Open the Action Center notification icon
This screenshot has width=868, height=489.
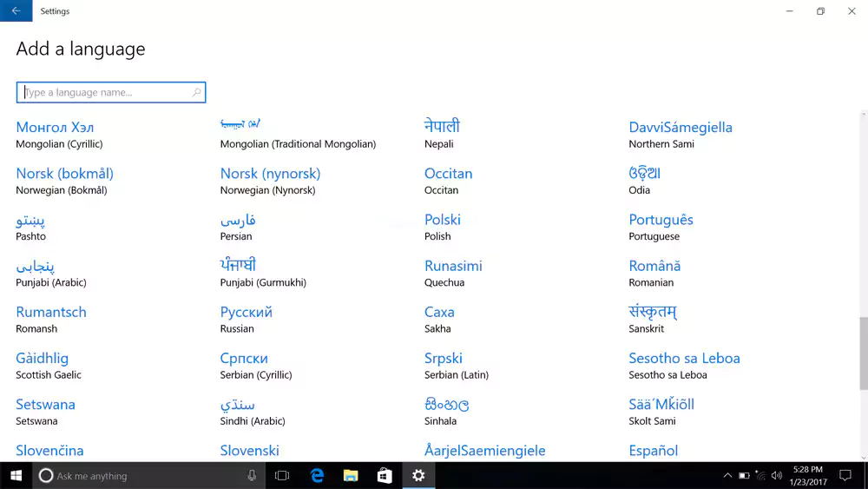[850, 476]
